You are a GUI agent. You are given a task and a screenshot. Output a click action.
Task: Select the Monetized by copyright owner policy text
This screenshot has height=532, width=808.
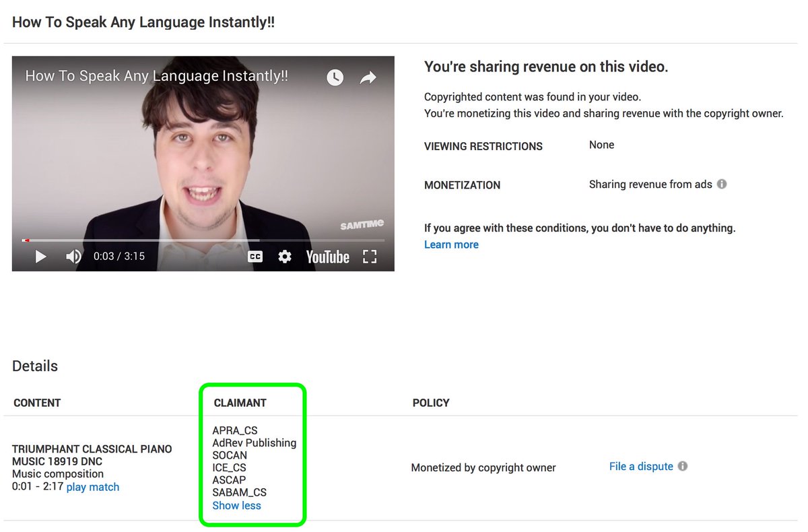pos(483,467)
